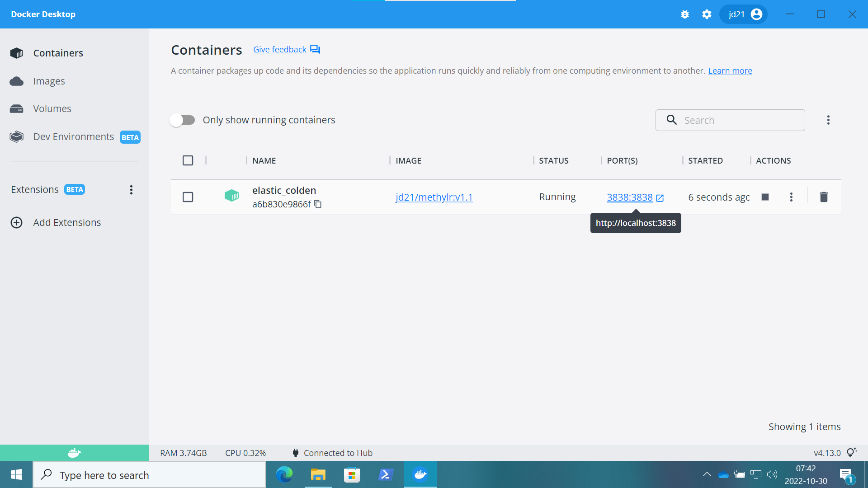Screen dimensions: 868x488
Task: Click the magnifier icon in the search box
Action: click(672, 120)
